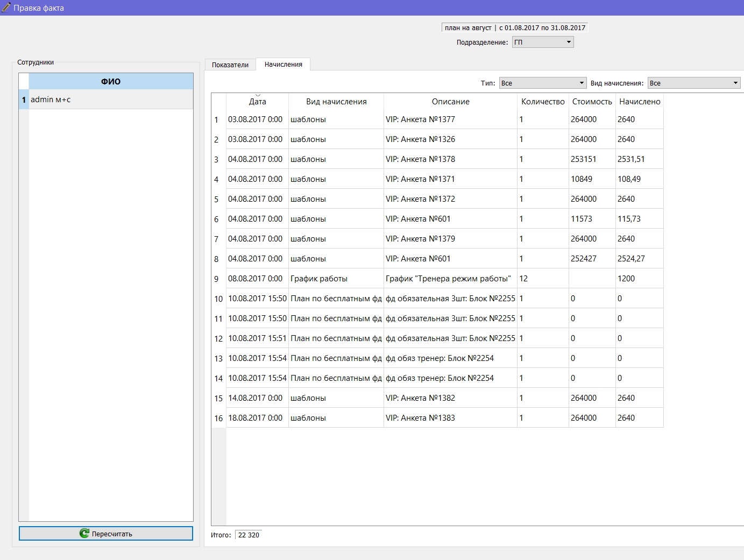
Task: Switch to the Показатели tab
Action: tap(230, 65)
